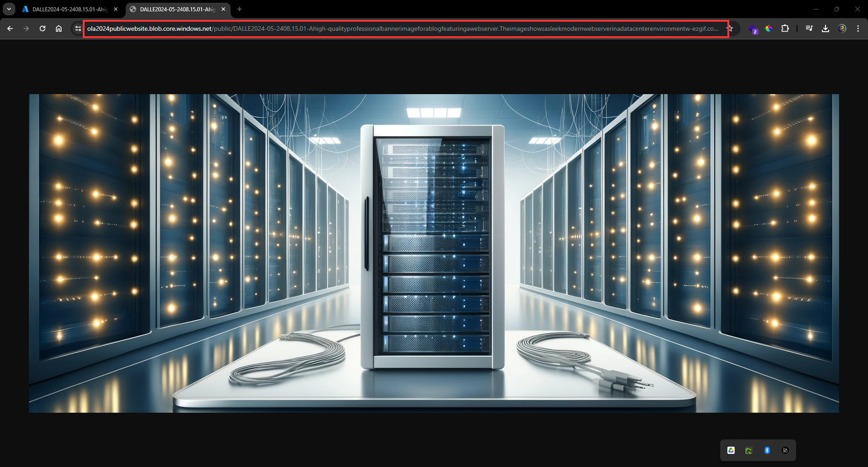Open the Extensions puzzle-piece icon
The image size is (868, 467).
coord(785,29)
